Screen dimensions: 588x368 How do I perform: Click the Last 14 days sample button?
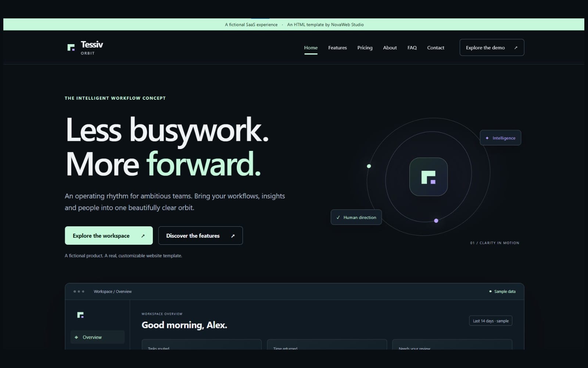coord(491,321)
